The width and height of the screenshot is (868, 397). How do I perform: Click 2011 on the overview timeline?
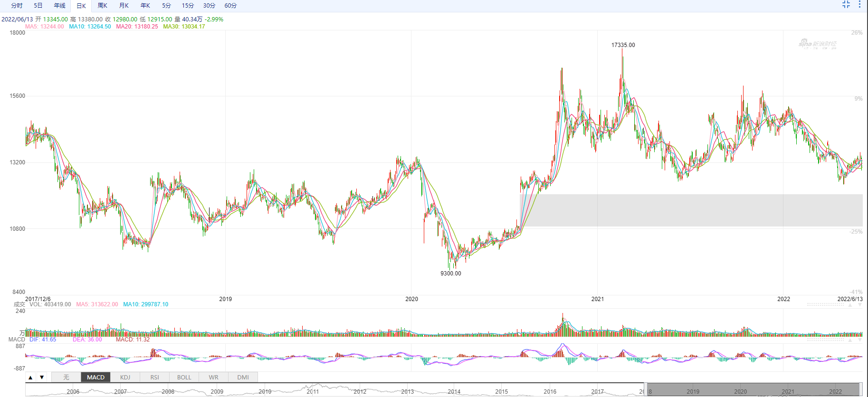[313, 392]
